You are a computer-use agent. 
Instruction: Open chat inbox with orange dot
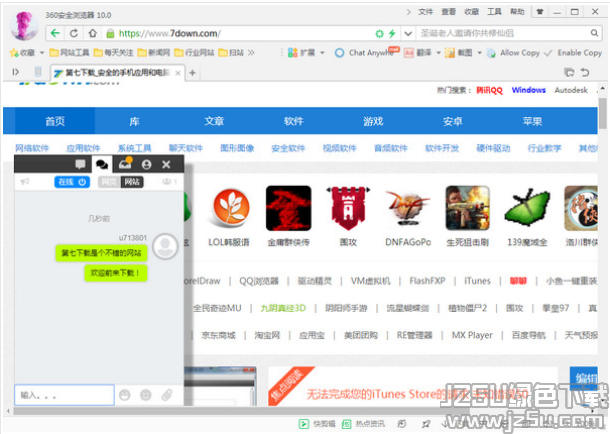[x=125, y=164]
